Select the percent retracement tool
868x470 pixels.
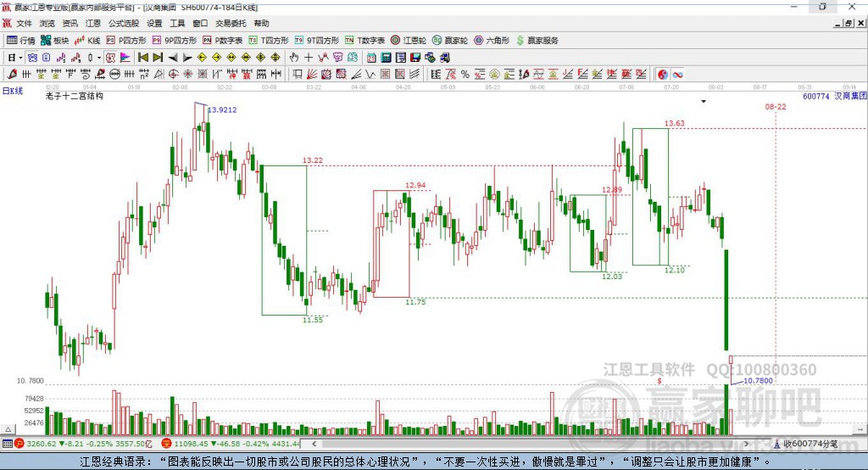pyautogui.click(x=465, y=74)
